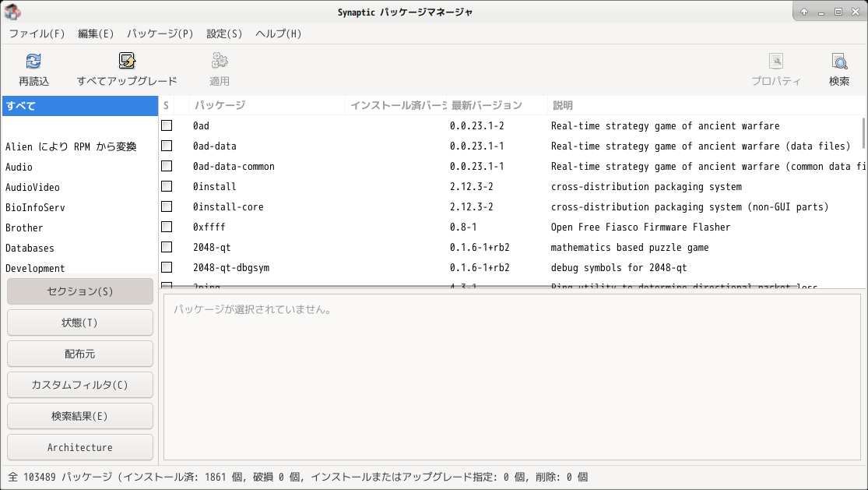Image resolution: width=868 pixels, height=490 pixels.
Task: Click the shade-window arrow in title bar
Action: 804,12
